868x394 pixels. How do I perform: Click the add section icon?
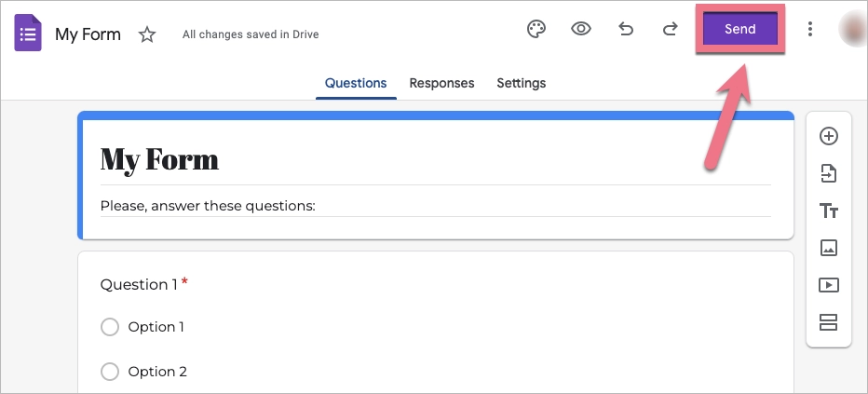click(828, 322)
